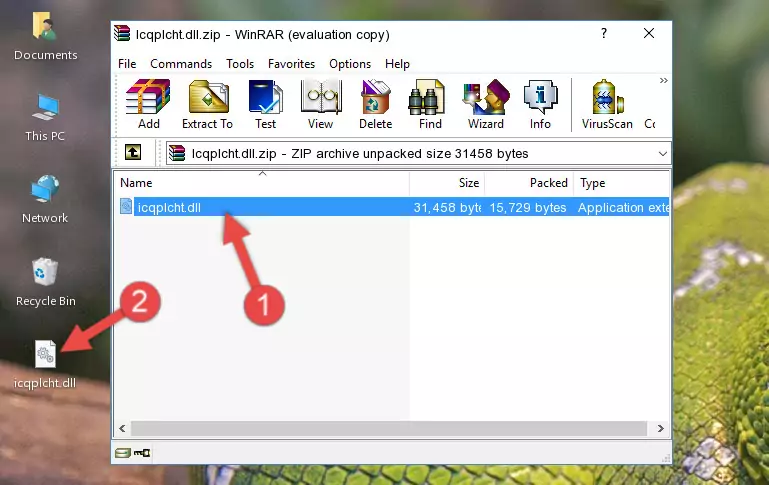Click the Delete toolbar icon
The image size is (769, 485).
[375, 104]
